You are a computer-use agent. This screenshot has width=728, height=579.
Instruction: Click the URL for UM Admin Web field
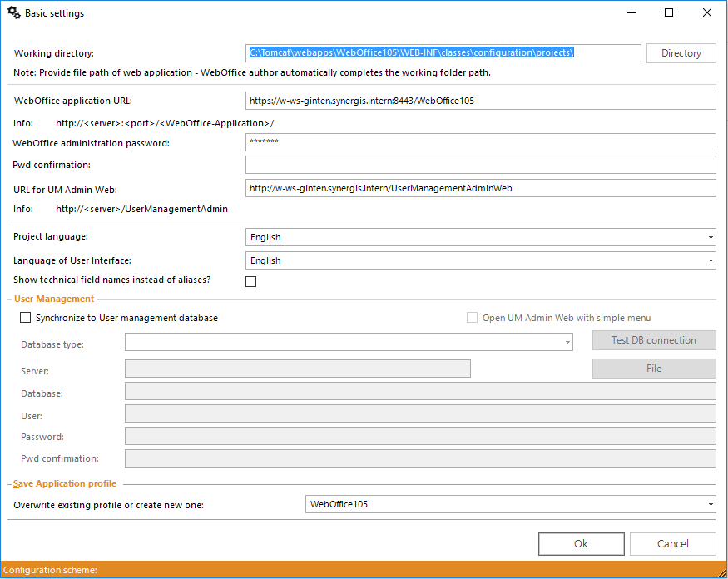[481, 188]
